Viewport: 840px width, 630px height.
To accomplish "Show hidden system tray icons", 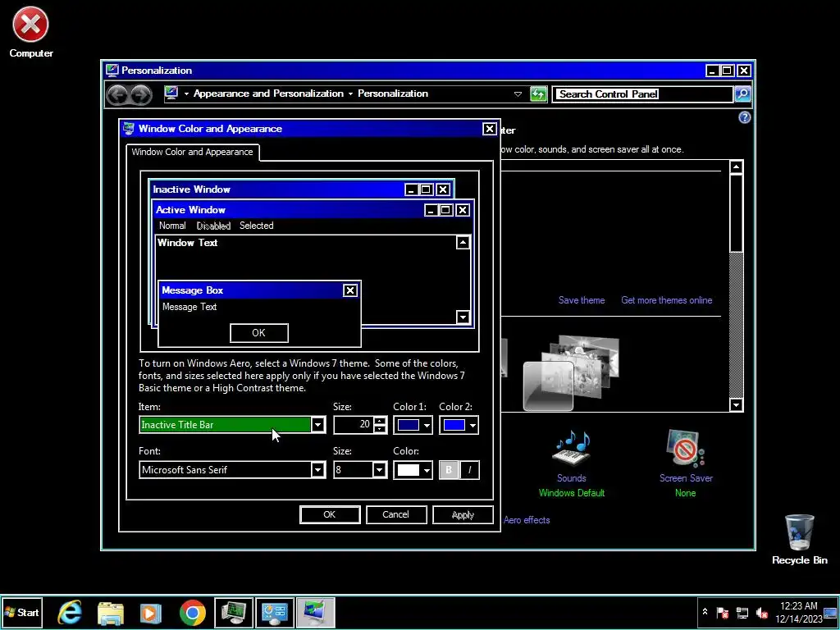I will pos(705,612).
